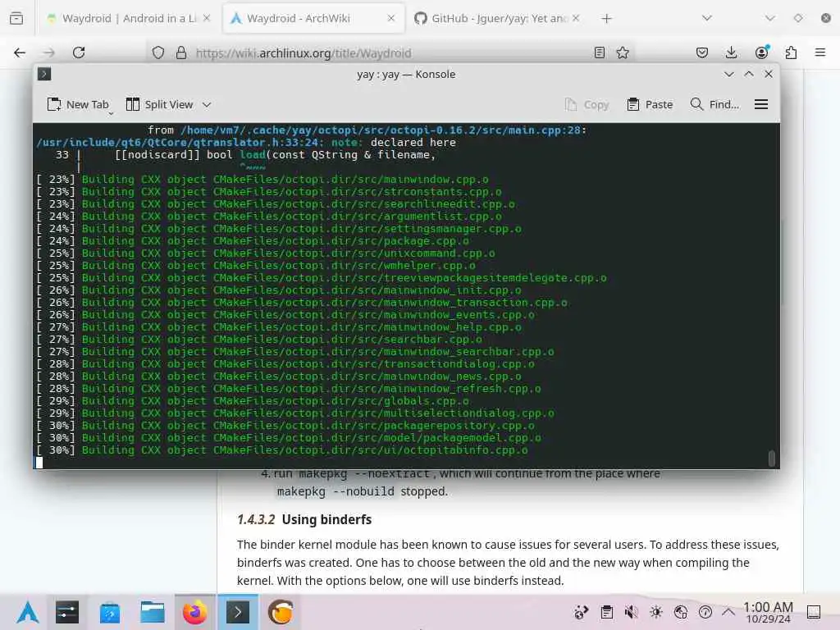Image resolution: width=840 pixels, height=630 pixels.
Task: Go back in Firefox history
Action: point(20,52)
